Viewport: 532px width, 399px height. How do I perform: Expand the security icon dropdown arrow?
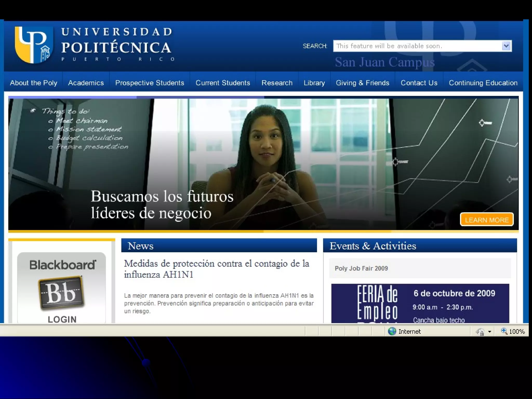(490, 332)
